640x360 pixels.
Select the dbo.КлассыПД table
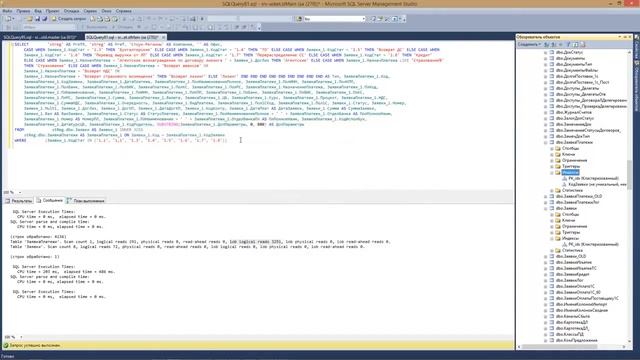(x=569, y=334)
